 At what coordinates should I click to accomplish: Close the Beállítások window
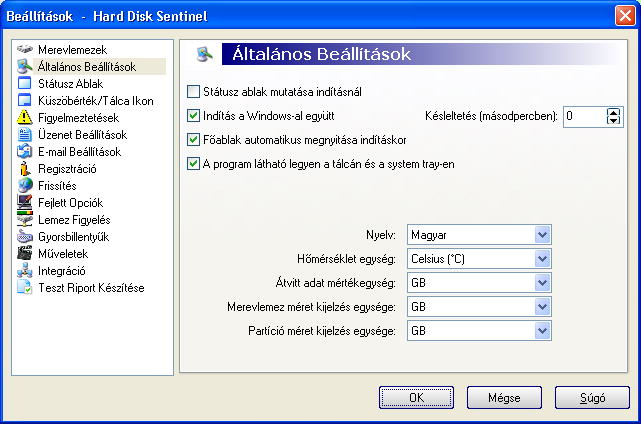[x=625, y=16]
